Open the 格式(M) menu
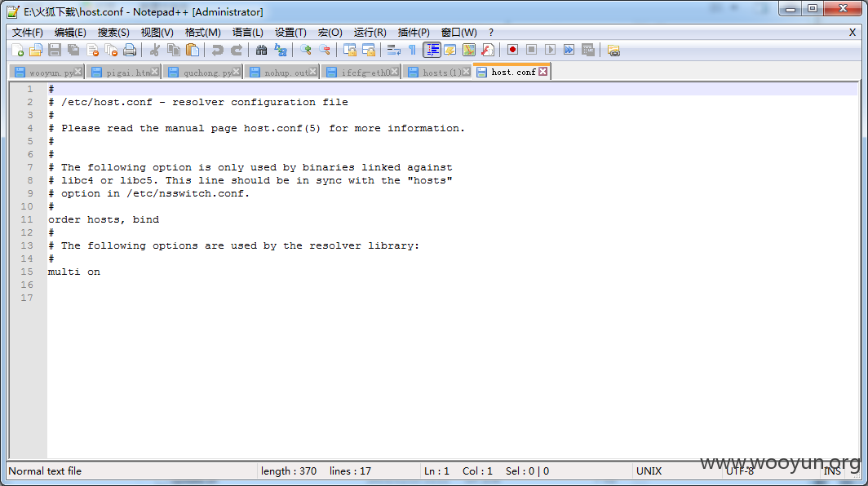Viewport: 868px width, 486px height. 202,33
